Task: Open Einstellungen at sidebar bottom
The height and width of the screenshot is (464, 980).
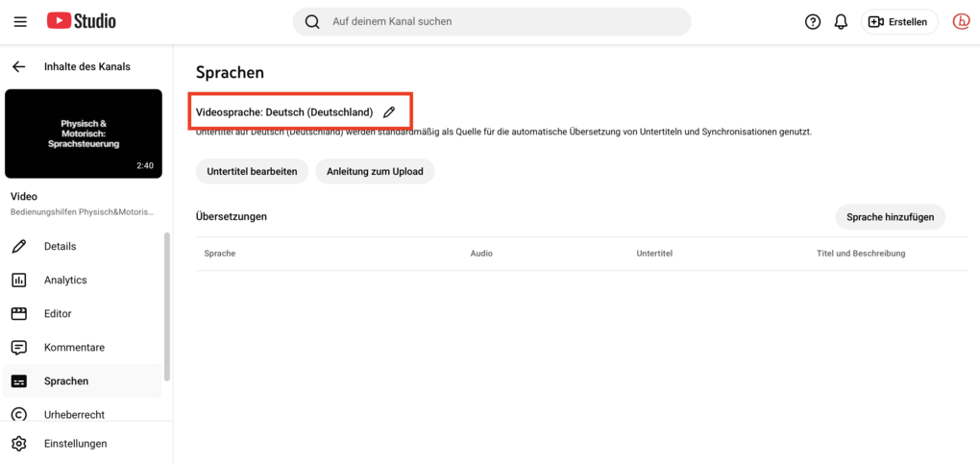Action: (x=75, y=444)
